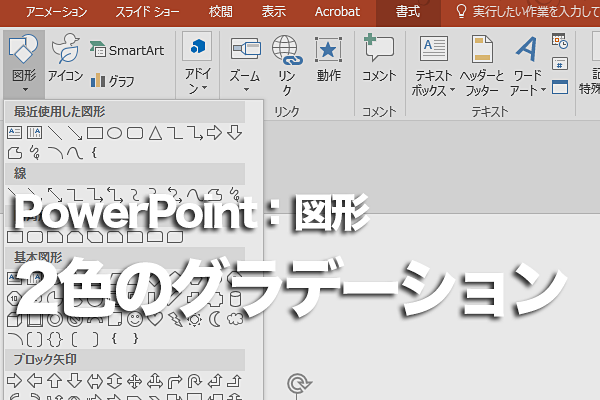Choose rounded rectangle in recently used shapes
Screen dimensions: 600x400
click(135, 133)
